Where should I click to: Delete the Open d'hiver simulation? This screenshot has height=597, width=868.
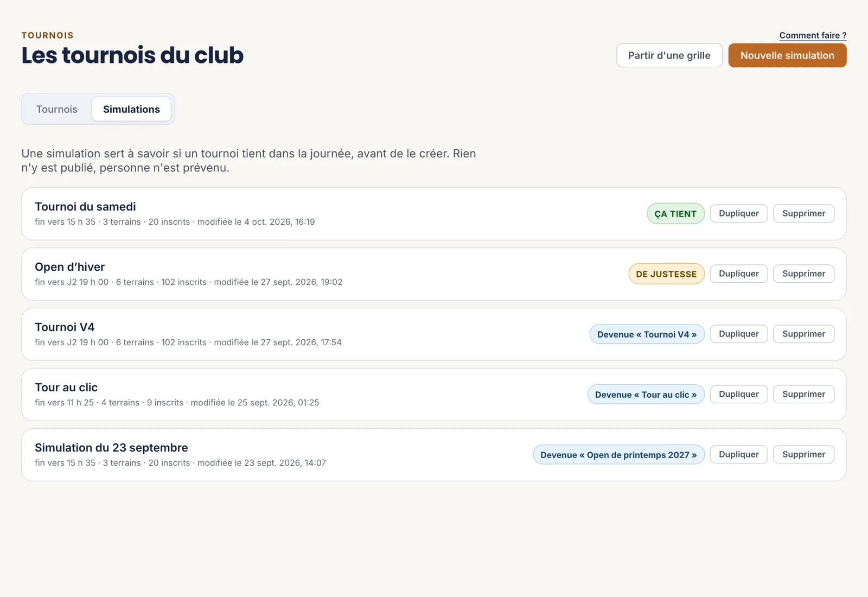pos(803,274)
